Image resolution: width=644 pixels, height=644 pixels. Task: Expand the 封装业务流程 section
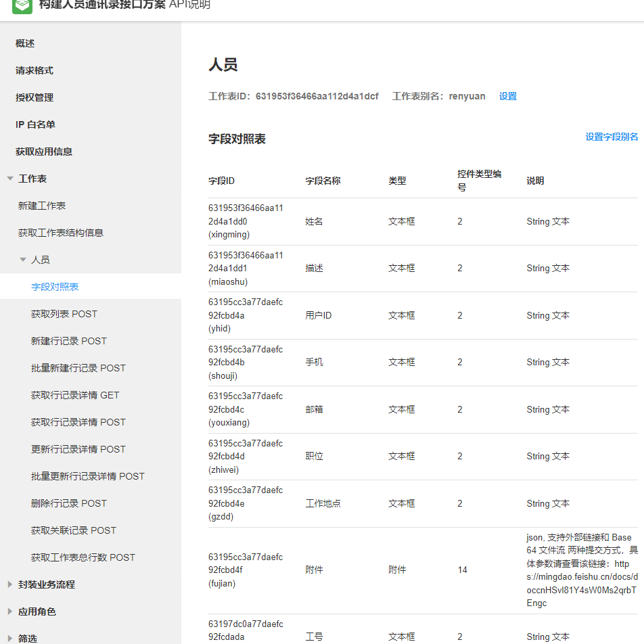(x=9, y=584)
